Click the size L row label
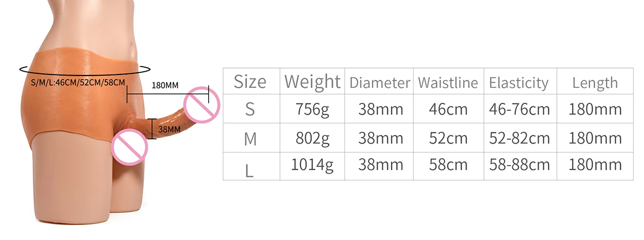This screenshot has height=240, width=644. (249, 168)
